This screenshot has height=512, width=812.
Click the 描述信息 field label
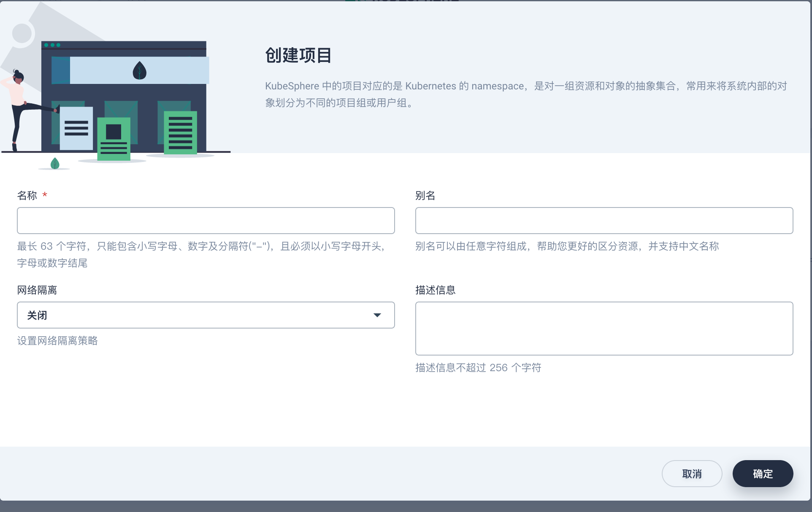point(436,290)
